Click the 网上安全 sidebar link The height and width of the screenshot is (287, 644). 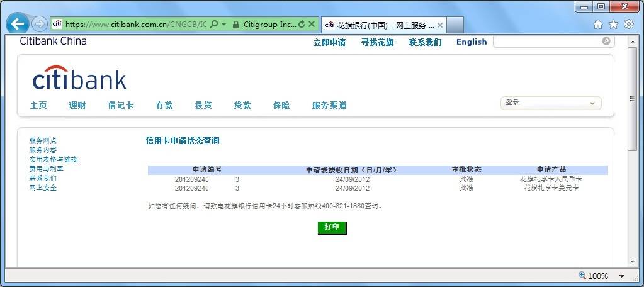[x=43, y=188]
